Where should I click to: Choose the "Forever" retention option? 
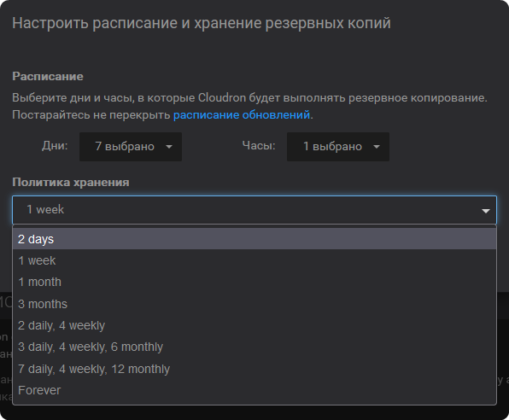point(254,390)
